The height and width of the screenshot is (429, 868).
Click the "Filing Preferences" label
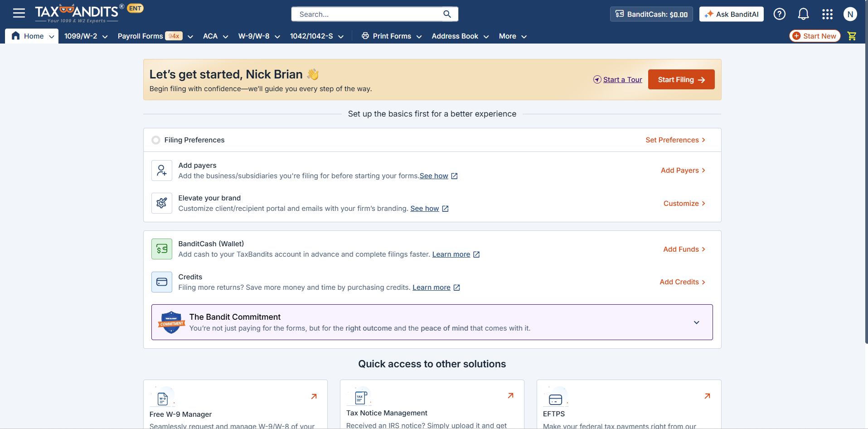click(x=194, y=140)
